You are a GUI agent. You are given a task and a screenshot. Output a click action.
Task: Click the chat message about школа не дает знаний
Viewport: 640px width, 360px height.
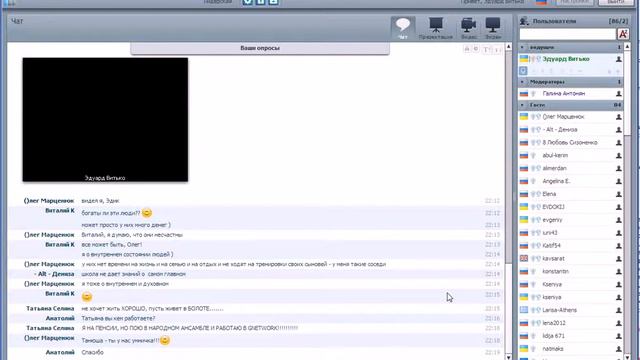(133, 274)
